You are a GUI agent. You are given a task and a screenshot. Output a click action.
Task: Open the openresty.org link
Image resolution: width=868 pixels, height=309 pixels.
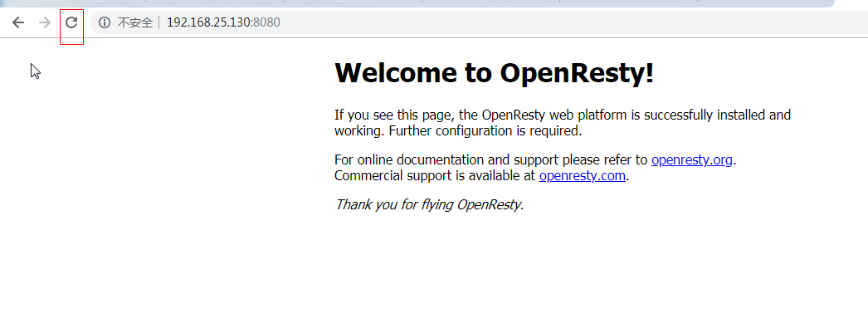coord(692,160)
